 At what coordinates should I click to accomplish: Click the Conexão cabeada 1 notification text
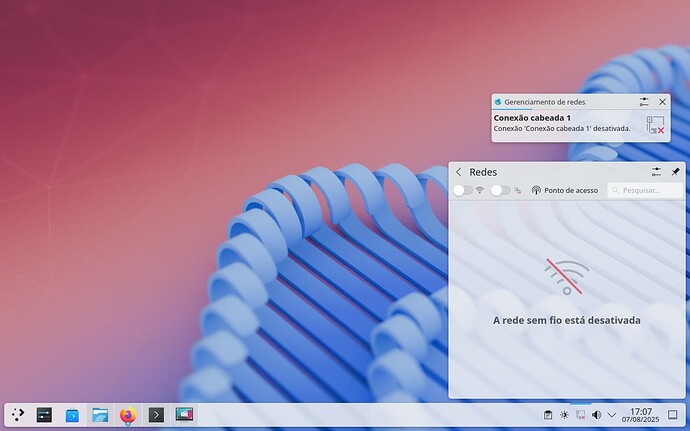pos(560,124)
